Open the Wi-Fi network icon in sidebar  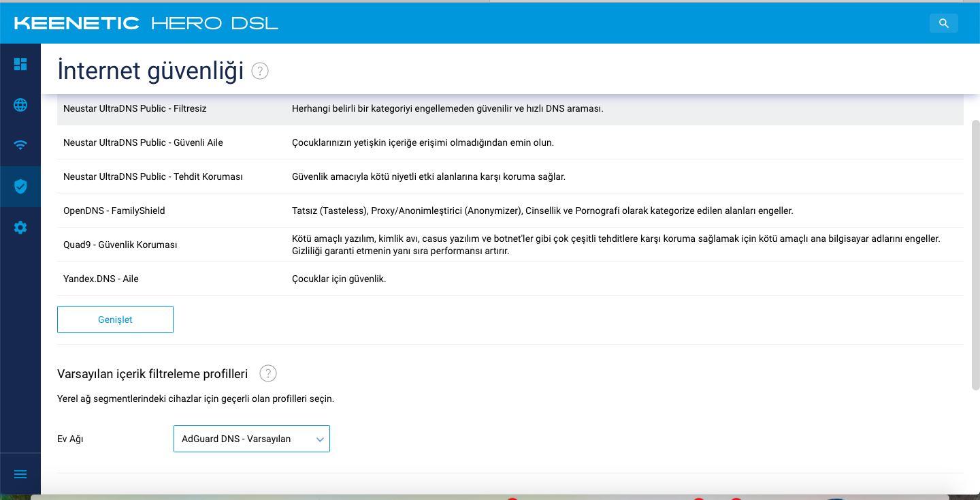tap(20, 145)
